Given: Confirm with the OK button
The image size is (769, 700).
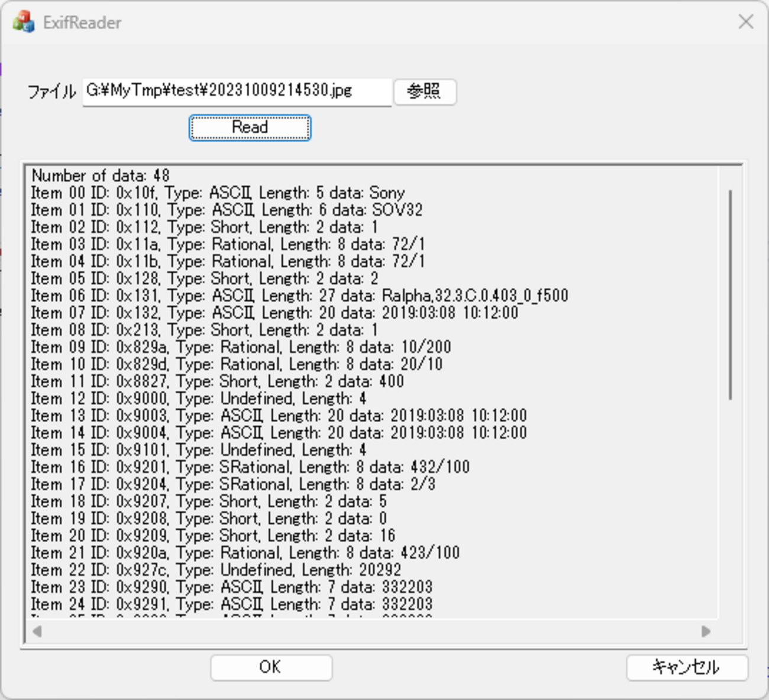Looking at the screenshot, I should point(271,667).
